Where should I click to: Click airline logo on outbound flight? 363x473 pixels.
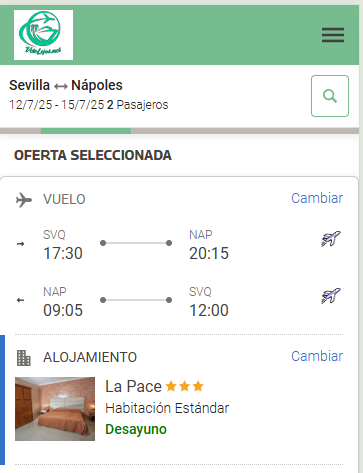[331, 239]
